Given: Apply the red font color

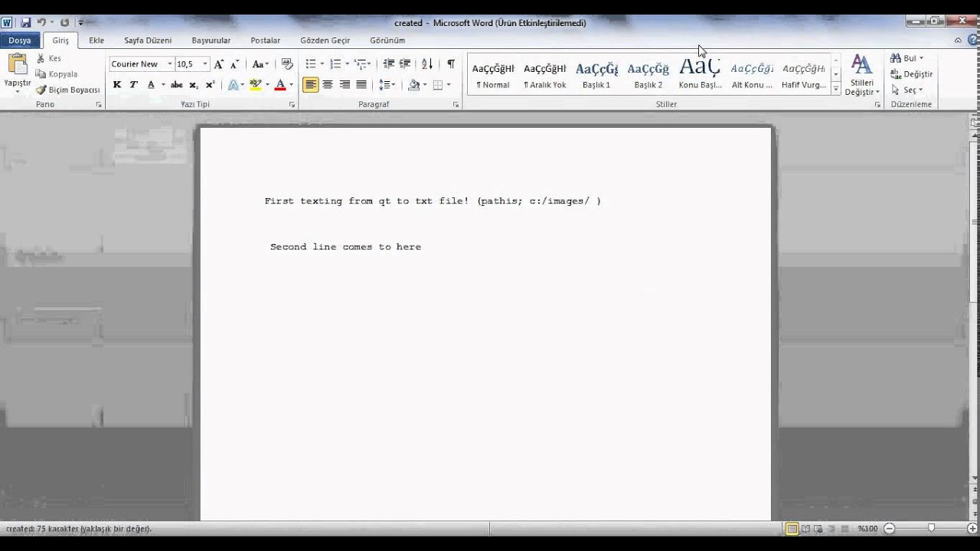Looking at the screenshot, I should tap(280, 85).
